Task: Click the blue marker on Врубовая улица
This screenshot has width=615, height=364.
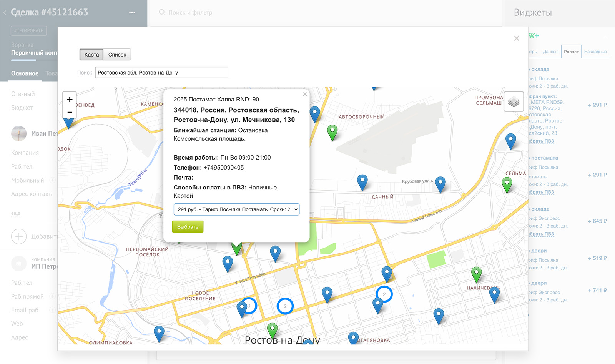Action: tap(440, 184)
